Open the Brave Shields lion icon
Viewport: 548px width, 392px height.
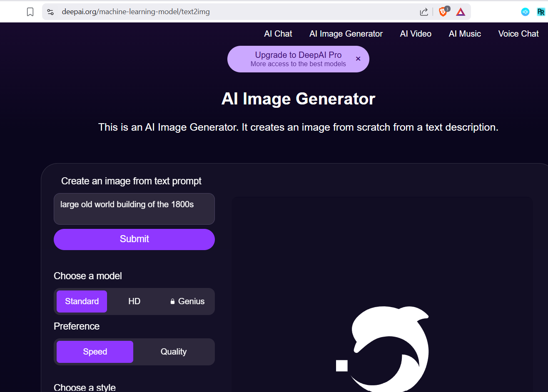443,12
